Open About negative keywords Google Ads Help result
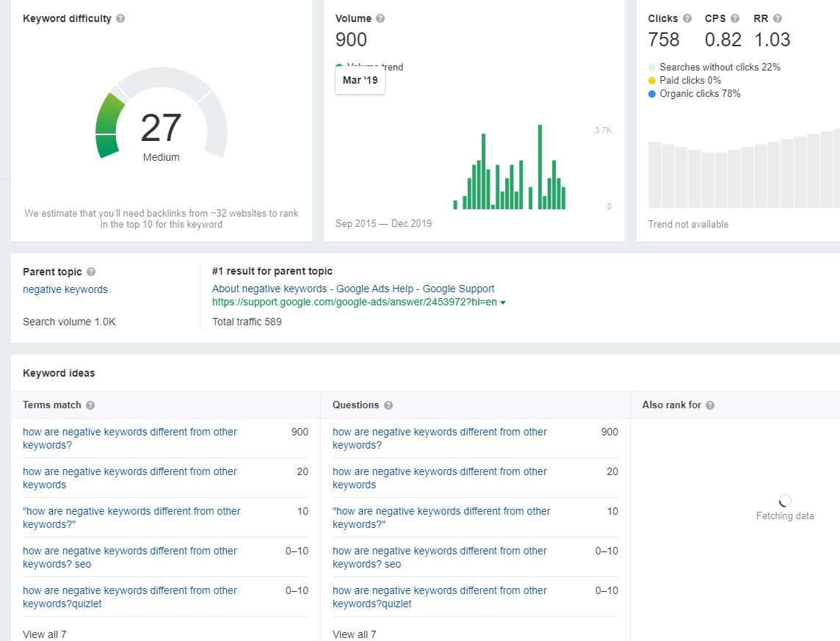Screen dimensions: 840x641 coord(353,289)
